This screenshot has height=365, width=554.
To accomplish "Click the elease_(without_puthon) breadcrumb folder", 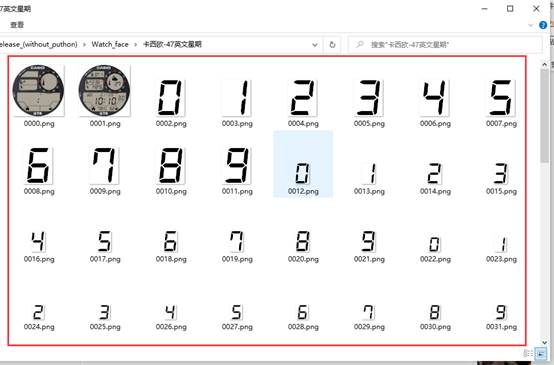I will point(38,45).
